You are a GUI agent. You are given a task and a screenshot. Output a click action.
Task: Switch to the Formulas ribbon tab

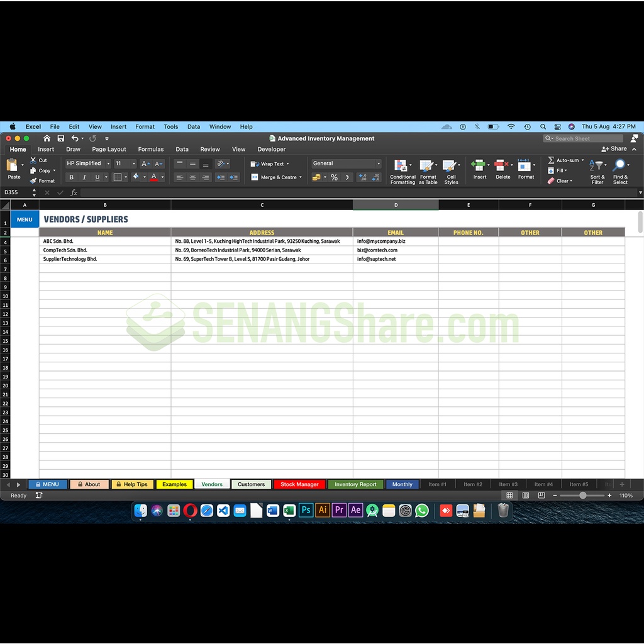151,150
